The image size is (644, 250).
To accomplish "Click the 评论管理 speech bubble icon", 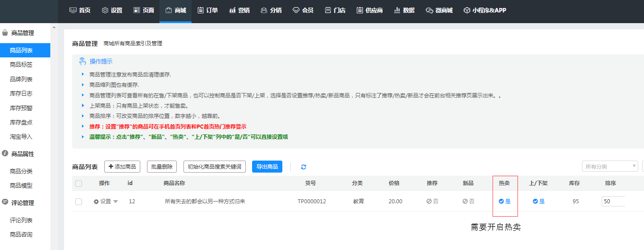I will pos(5,202).
